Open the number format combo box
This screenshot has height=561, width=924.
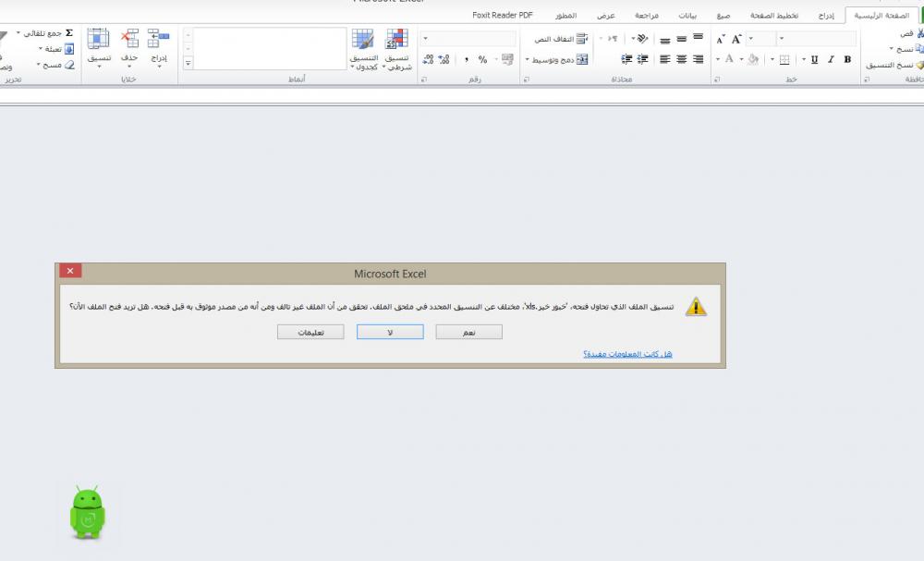pyautogui.click(x=468, y=39)
